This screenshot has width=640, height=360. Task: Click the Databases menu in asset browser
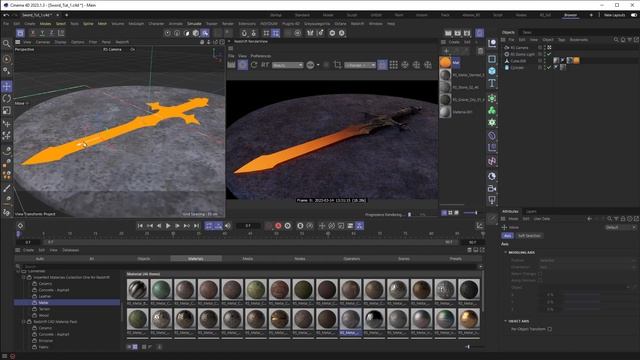point(71,250)
